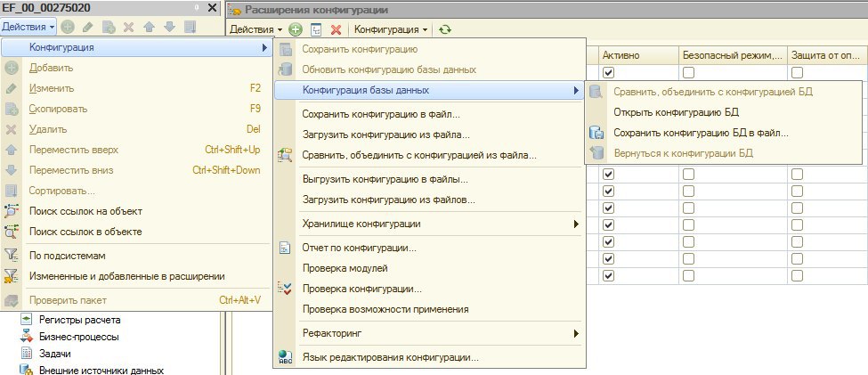Select Открыть конфигурацию БД
This screenshot has width=868, height=375.
point(723,112)
